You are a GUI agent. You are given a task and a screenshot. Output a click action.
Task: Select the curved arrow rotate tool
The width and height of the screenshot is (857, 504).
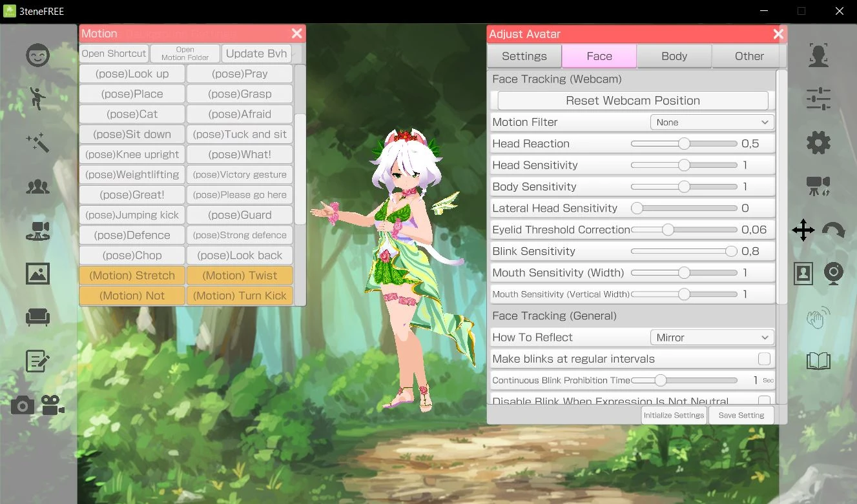point(833,230)
